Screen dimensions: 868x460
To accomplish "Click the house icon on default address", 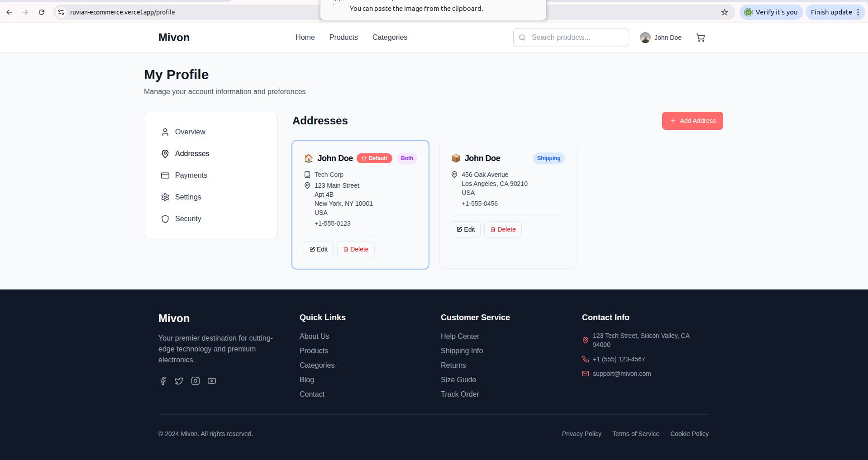I will (x=309, y=158).
